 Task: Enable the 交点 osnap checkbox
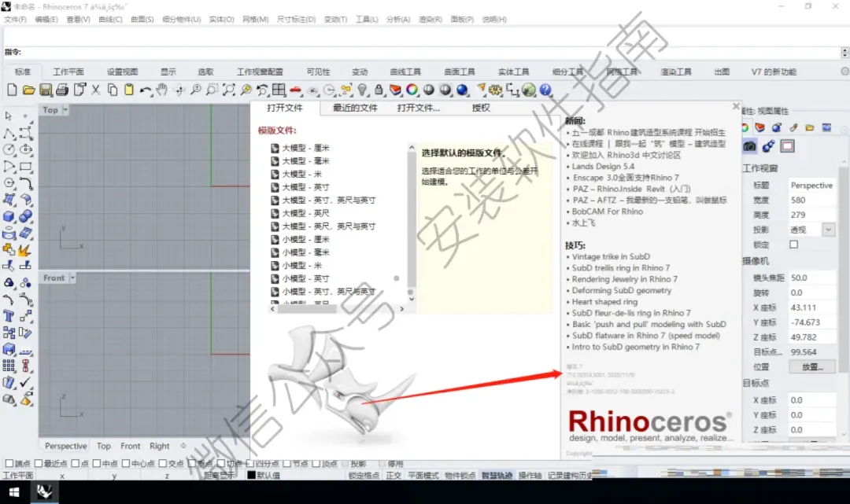162,463
